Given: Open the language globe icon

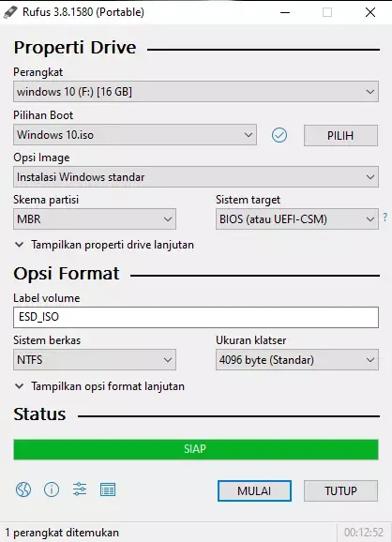Looking at the screenshot, I should (23, 489).
